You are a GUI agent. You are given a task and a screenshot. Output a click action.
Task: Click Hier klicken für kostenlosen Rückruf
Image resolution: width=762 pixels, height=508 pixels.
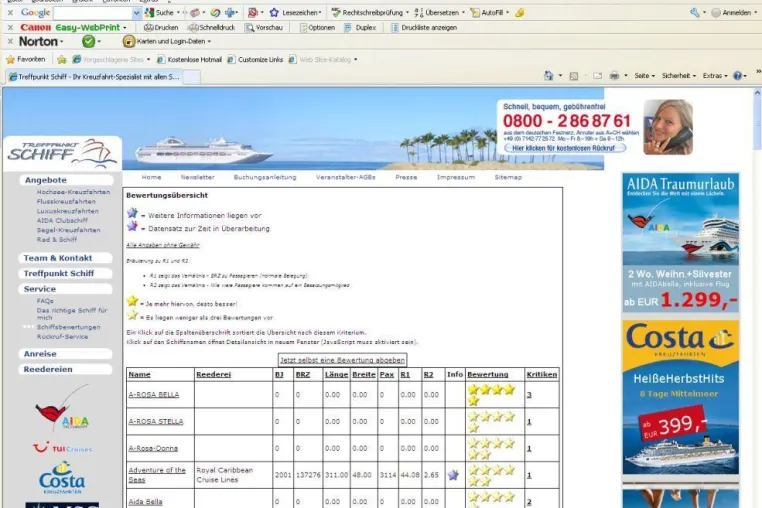565,148
